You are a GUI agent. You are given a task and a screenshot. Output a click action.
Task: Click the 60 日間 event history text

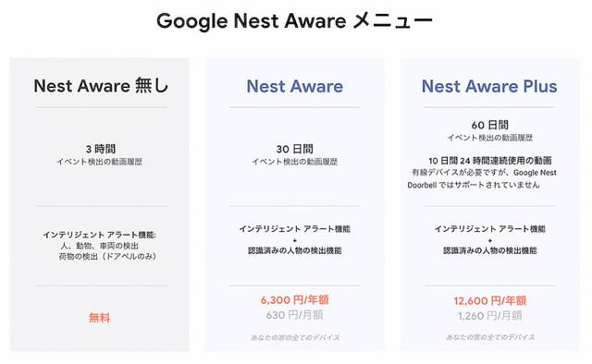point(489,125)
